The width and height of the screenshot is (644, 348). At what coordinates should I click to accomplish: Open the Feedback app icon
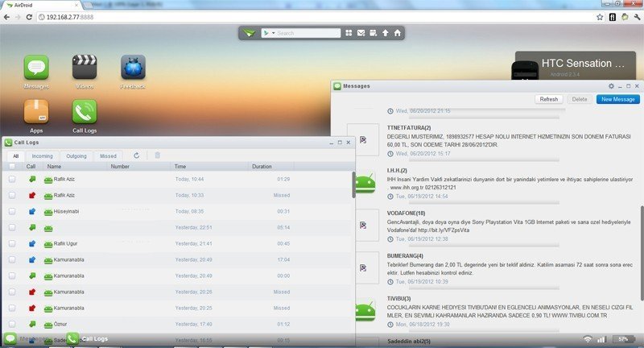click(133, 68)
